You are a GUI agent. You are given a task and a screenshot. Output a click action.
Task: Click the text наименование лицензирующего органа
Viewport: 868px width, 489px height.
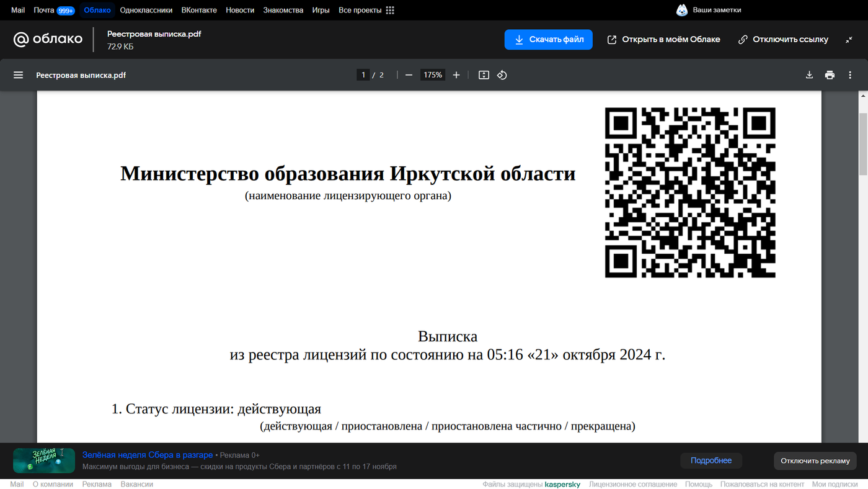348,196
